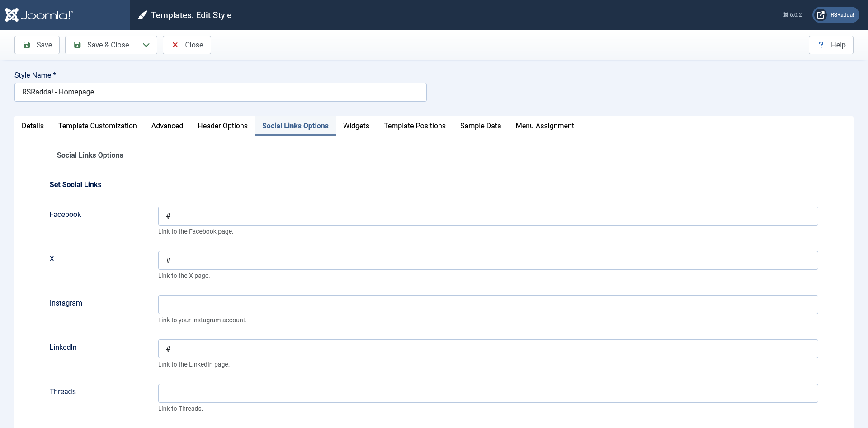
Task: Click the Style Name text field
Action: coord(220,92)
